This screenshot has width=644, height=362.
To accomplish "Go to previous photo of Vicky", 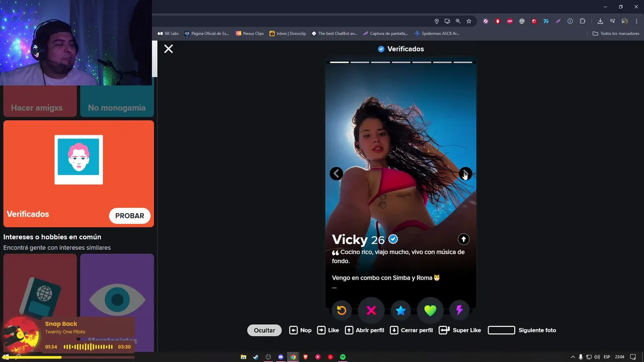I will pyautogui.click(x=336, y=173).
